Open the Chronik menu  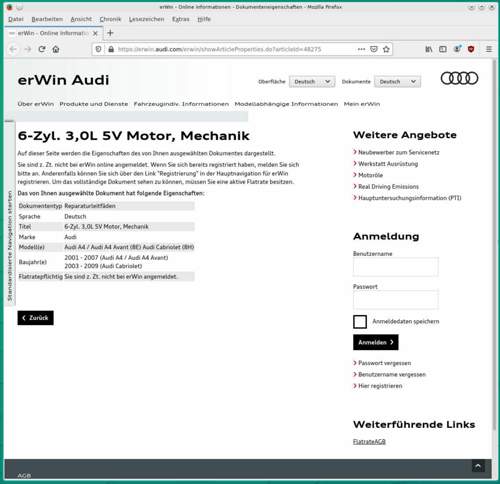pyautogui.click(x=110, y=19)
